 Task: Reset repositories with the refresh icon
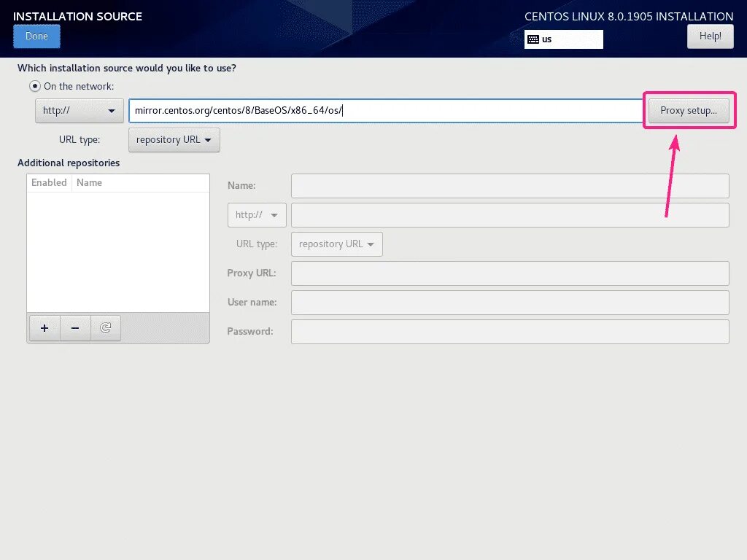[105, 328]
